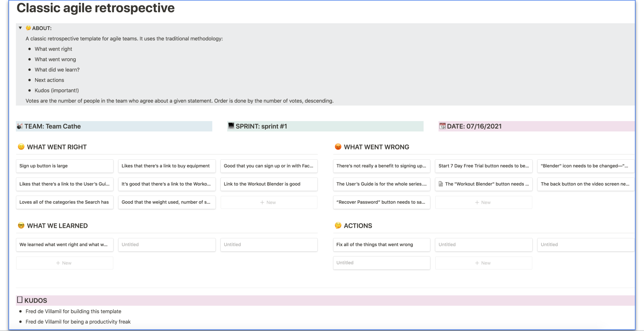
Task: Click New under WHAT WENT WRONG
Action: (483, 202)
